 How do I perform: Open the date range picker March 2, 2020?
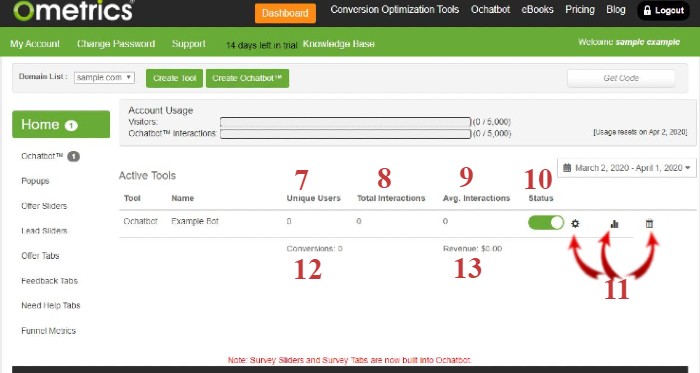pos(626,168)
